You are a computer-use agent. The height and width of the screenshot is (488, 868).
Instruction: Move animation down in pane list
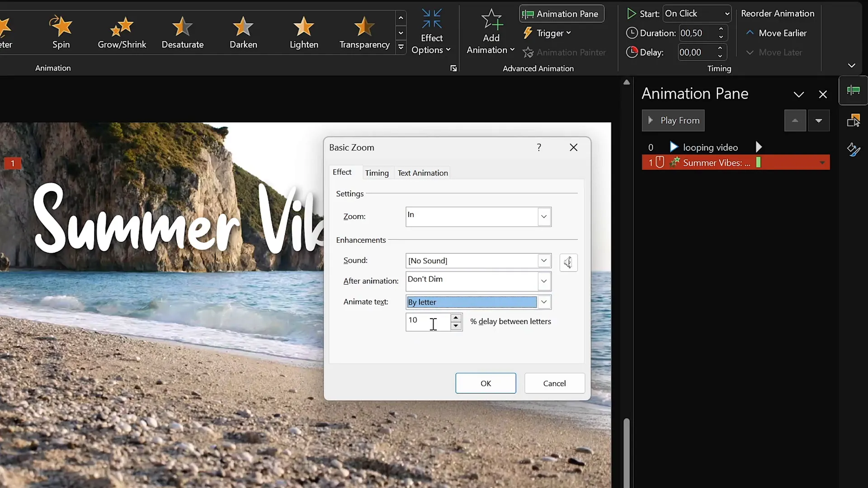click(818, 121)
